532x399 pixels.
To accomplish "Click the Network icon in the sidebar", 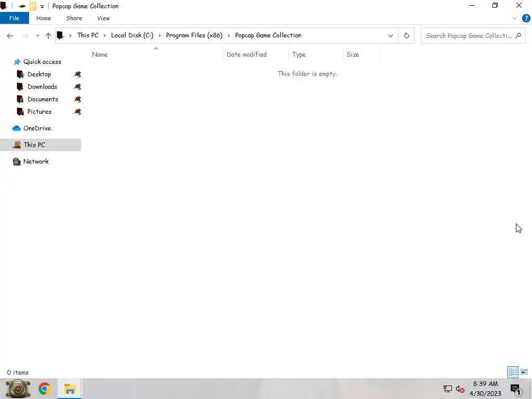I will pyautogui.click(x=17, y=162).
